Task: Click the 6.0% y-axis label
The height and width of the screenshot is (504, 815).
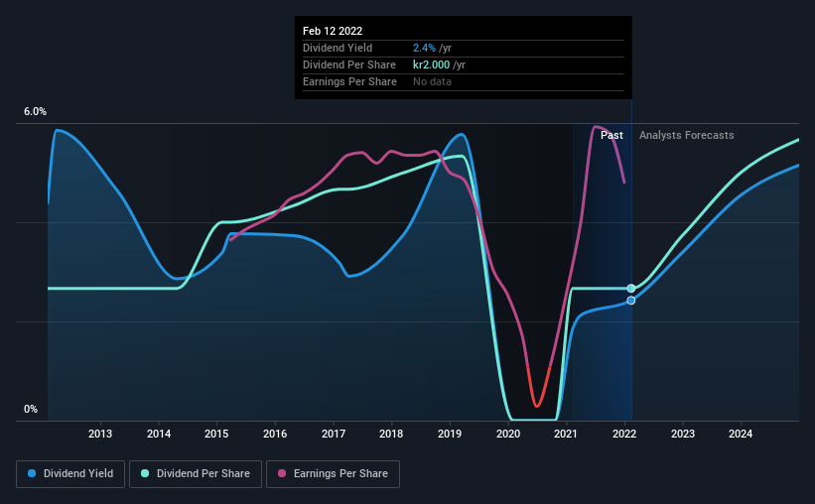Action: tap(35, 112)
